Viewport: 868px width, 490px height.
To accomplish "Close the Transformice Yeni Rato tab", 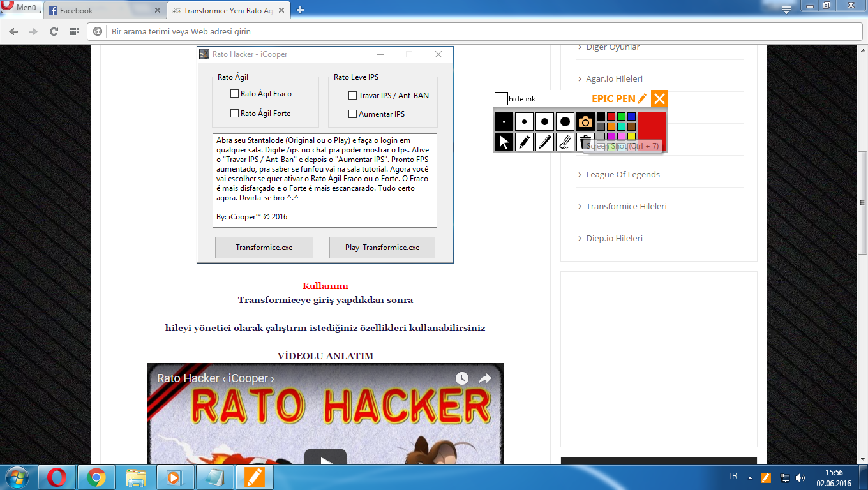I will (x=281, y=10).
